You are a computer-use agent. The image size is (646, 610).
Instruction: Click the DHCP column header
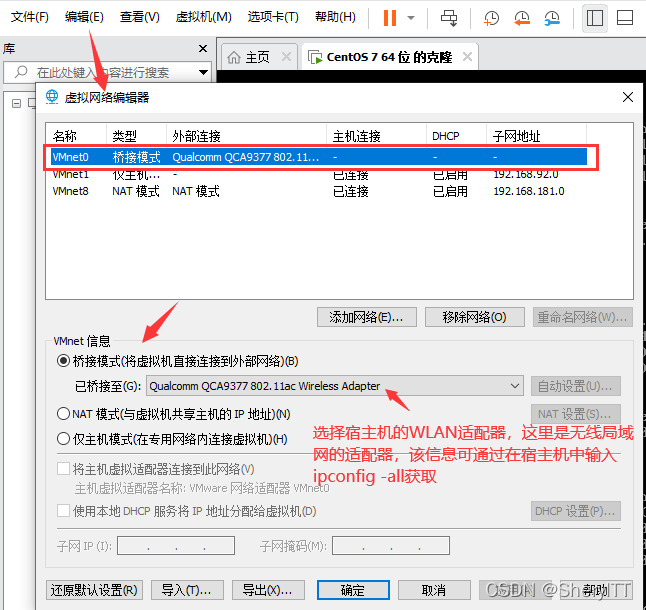(x=456, y=136)
